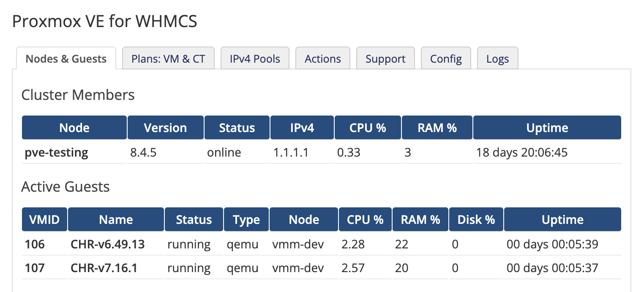Screen dimensions: 644x292
Task: Select the pve-testing node name
Action: pyautogui.click(x=57, y=152)
